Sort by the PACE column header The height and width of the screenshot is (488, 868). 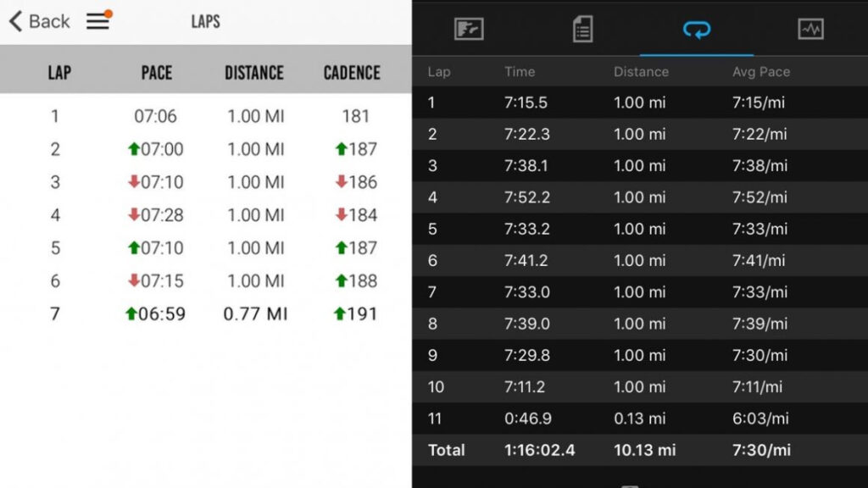[156, 73]
